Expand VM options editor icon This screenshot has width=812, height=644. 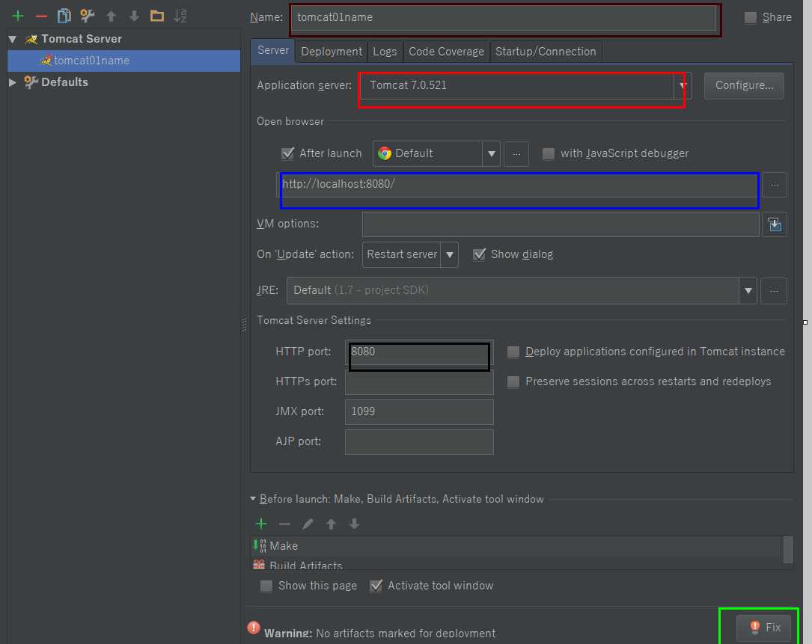[774, 224]
